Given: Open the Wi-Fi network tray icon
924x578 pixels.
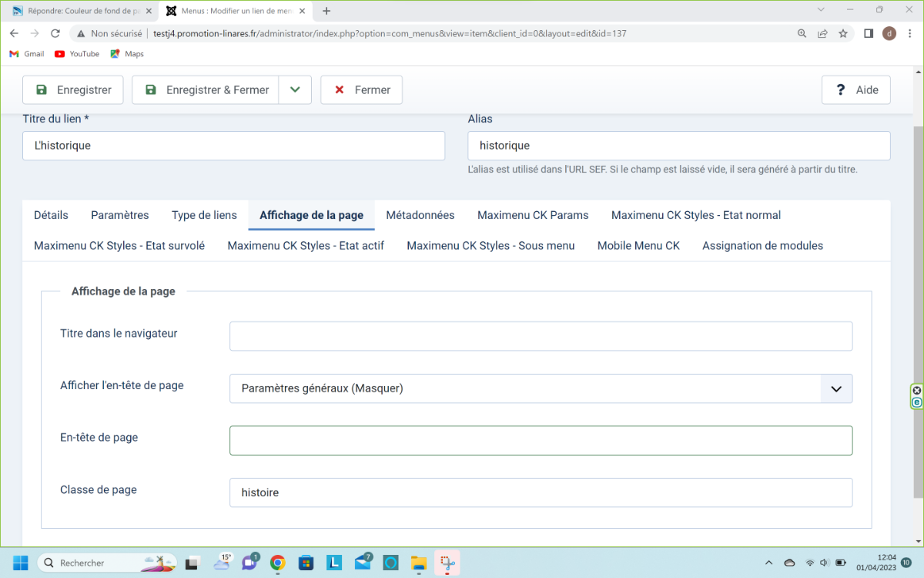Looking at the screenshot, I should pyautogui.click(x=810, y=563).
